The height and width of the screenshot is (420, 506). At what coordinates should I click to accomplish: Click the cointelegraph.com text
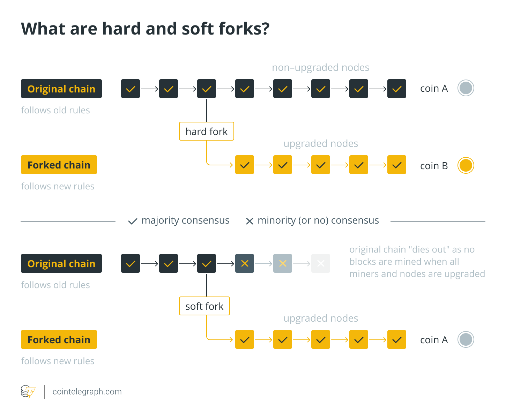click(87, 392)
